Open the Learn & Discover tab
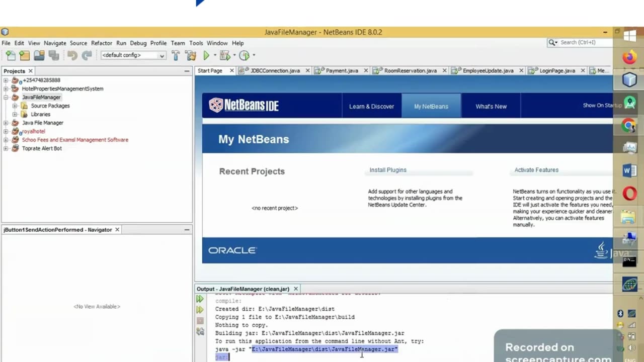 tap(372, 107)
